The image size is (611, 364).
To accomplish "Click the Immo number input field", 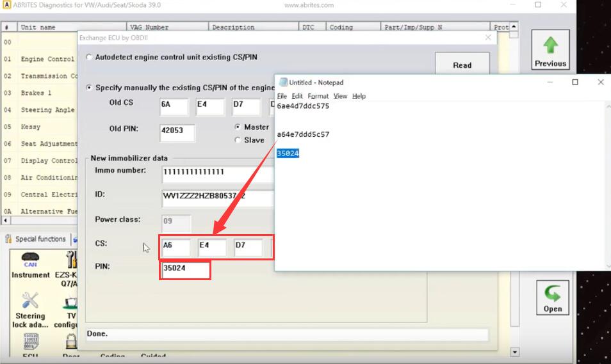I will (218, 175).
